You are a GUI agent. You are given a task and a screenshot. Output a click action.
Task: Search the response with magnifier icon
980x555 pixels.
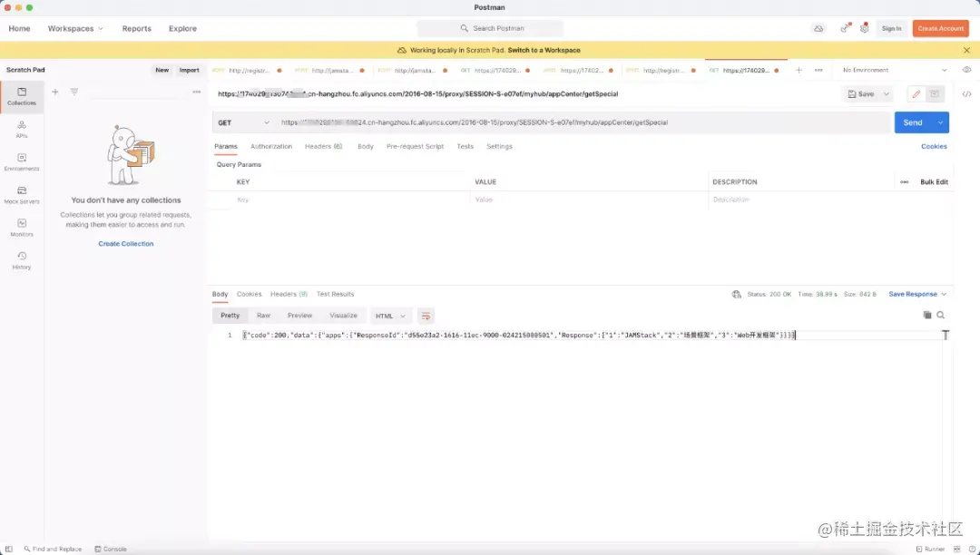(941, 316)
